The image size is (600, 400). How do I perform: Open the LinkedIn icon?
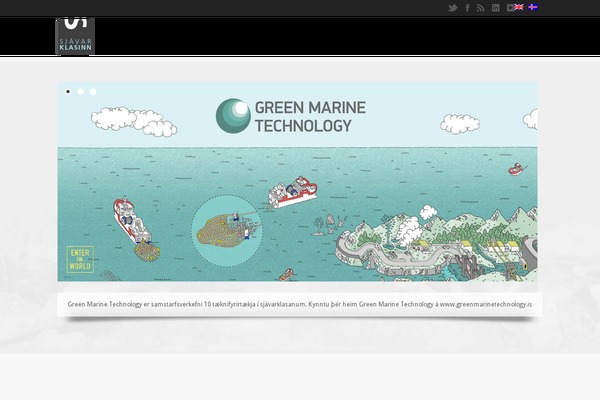click(x=496, y=8)
